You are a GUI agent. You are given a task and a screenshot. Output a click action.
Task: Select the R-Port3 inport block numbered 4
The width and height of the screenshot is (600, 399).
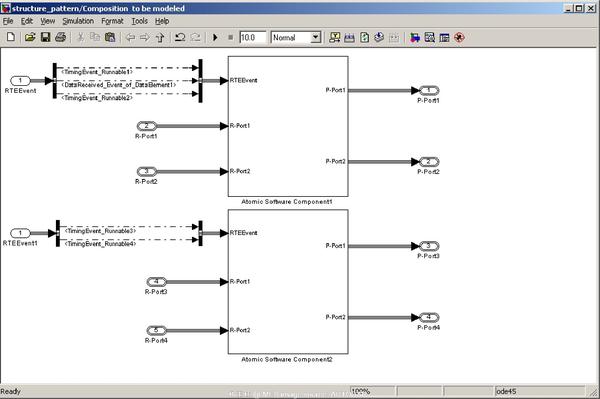157,282
